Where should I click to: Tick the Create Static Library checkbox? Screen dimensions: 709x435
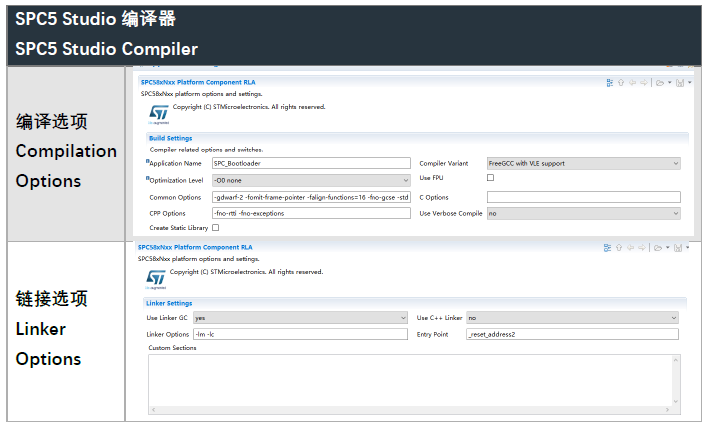click(216, 228)
